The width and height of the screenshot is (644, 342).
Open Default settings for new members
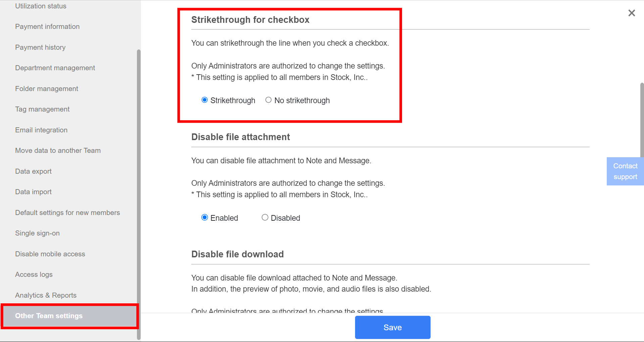pyautogui.click(x=67, y=212)
